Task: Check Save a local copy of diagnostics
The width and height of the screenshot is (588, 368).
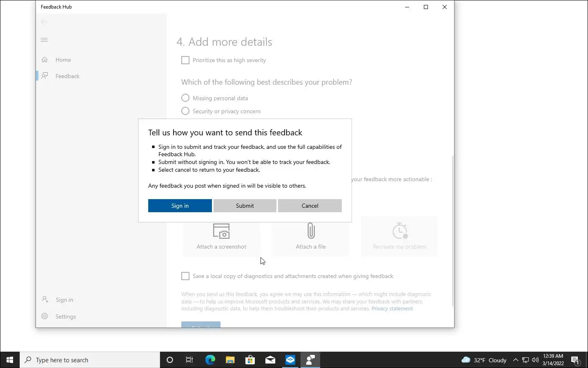Action: 185,276
